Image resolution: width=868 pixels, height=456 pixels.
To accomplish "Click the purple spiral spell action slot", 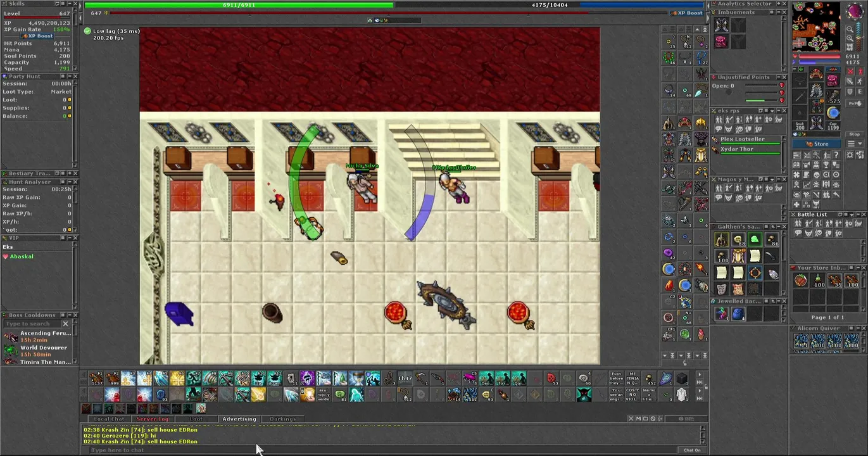I will 307,379.
